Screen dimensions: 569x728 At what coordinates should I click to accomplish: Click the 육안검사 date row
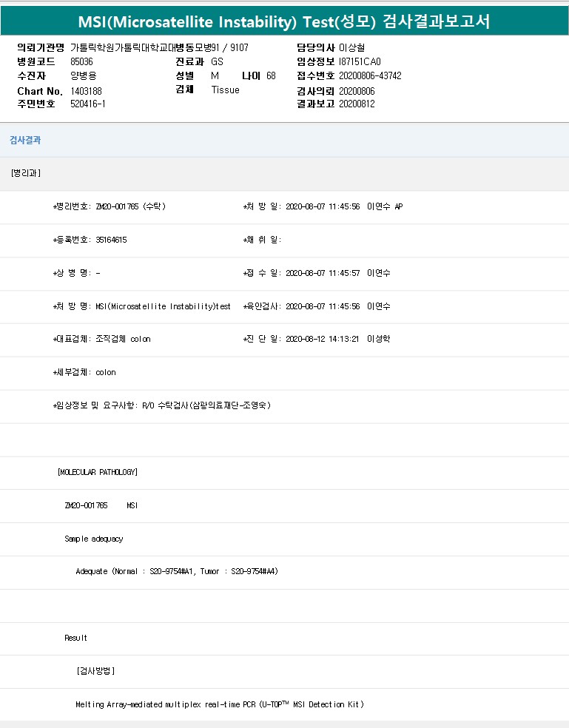tap(317, 306)
